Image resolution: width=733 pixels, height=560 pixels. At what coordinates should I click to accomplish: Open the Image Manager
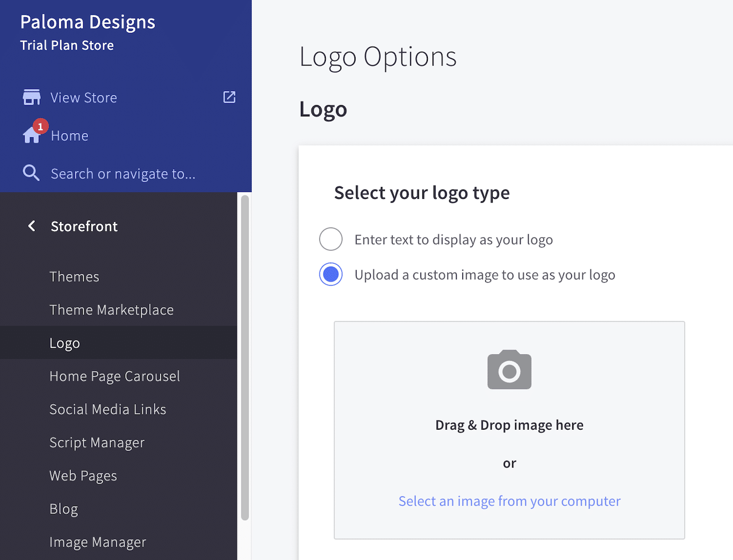[97, 542]
